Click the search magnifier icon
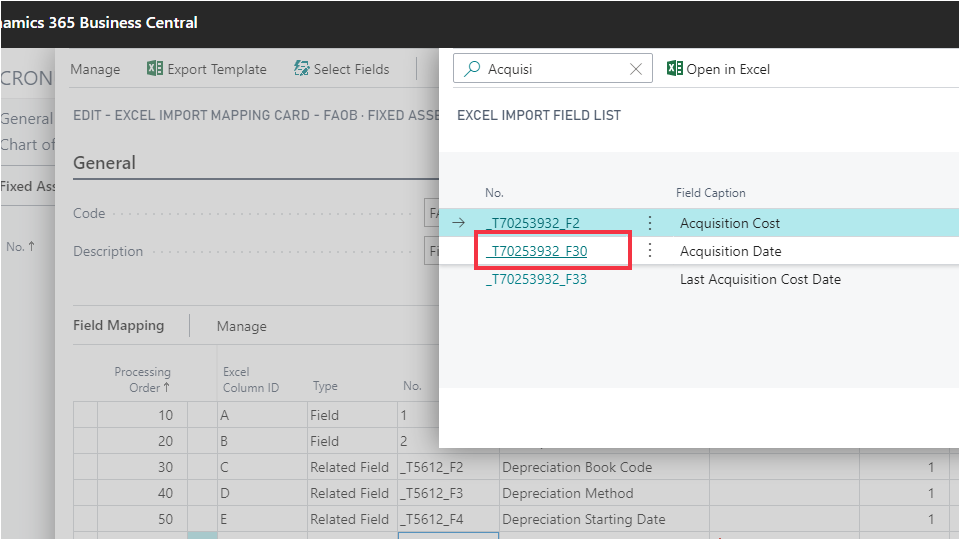Screen dimensions: 960x540 point(471,69)
